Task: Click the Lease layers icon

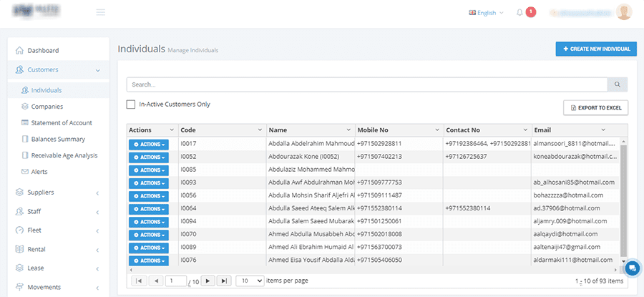Action: pyautogui.click(x=19, y=268)
